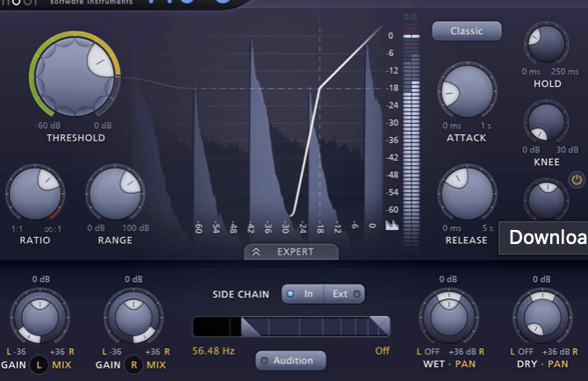The image size is (588, 381).
Task: Click MIX label next to L button
Action: point(61,365)
